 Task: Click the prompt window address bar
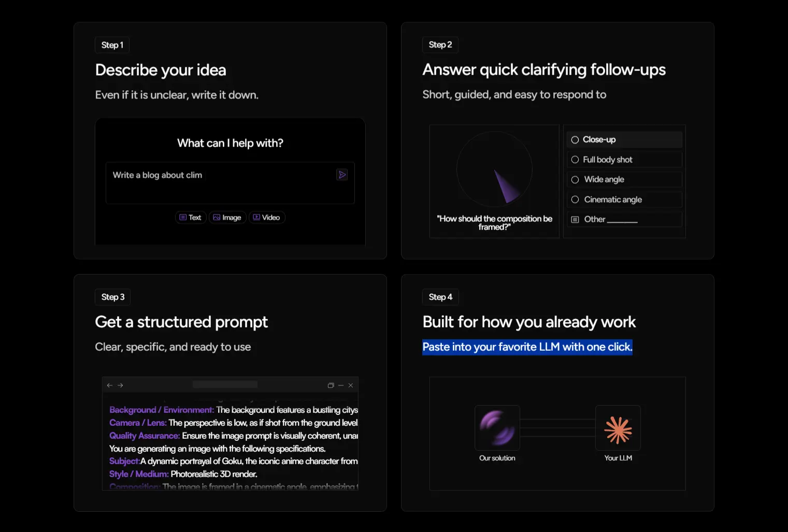coord(225,385)
